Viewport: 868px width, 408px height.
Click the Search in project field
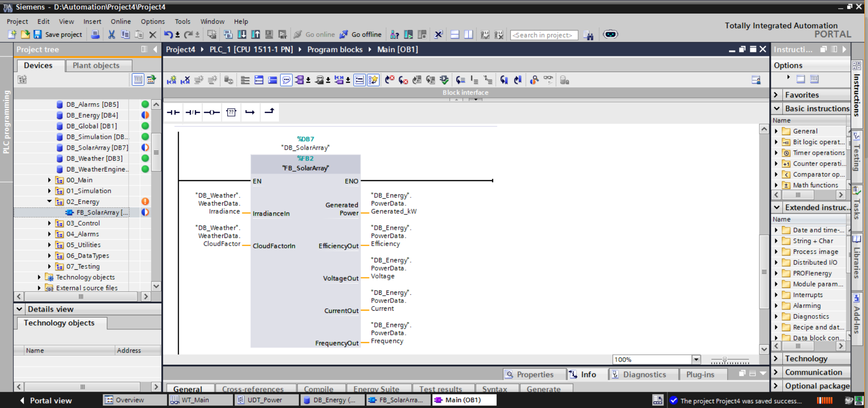point(544,35)
